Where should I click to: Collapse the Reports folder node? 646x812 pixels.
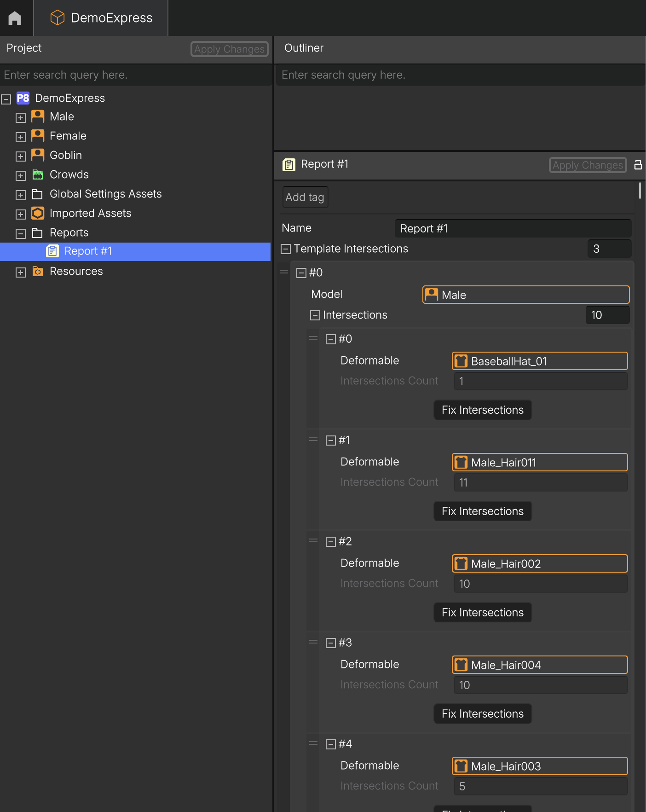click(x=21, y=234)
